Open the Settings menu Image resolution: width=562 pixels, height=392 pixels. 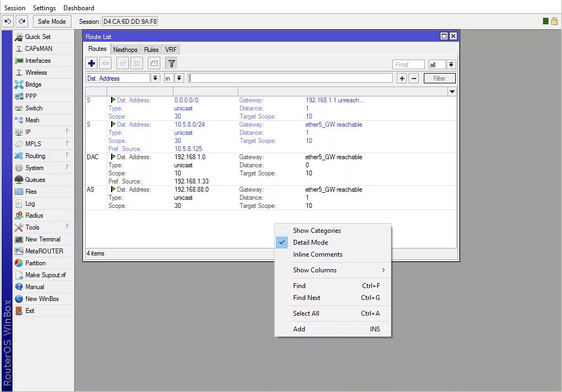click(x=44, y=8)
